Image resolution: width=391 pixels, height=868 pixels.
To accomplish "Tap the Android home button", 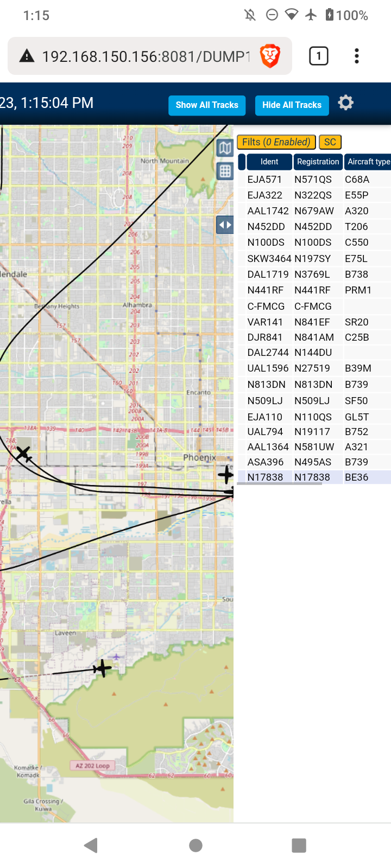I will [x=195, y=845].
